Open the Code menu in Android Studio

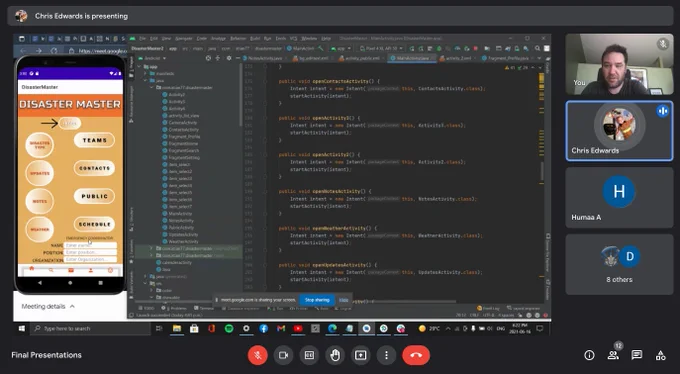click(x=202, y=39)
